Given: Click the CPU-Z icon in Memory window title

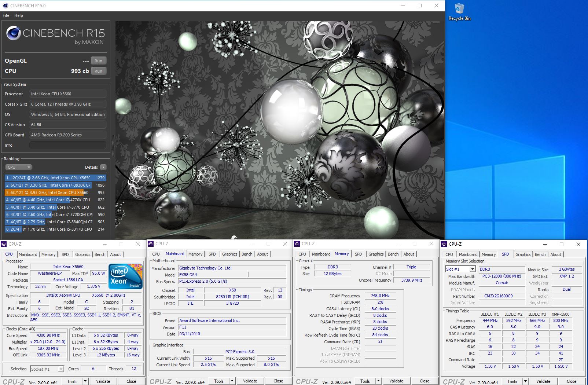Looking at the screenshot, I should pos(297,244).
